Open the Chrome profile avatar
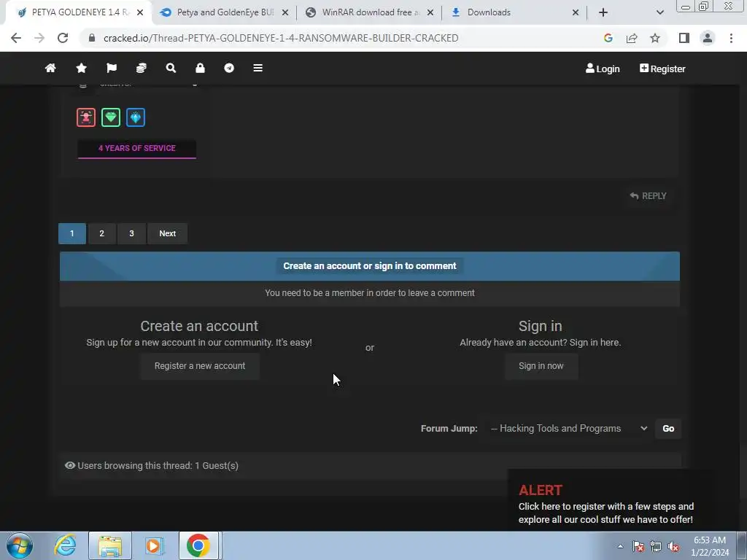Image resolution: width=747 pixels, height=560 pixels. (708, 38)
